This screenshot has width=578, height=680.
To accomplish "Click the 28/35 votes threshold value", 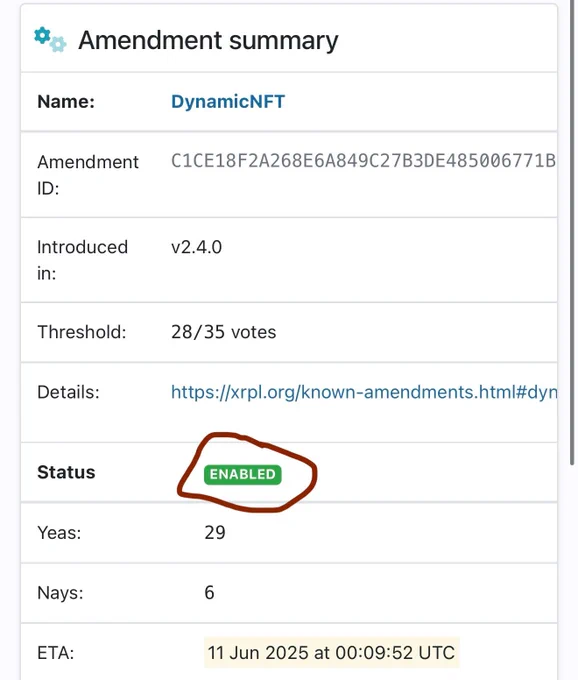I will pos(223,332).
